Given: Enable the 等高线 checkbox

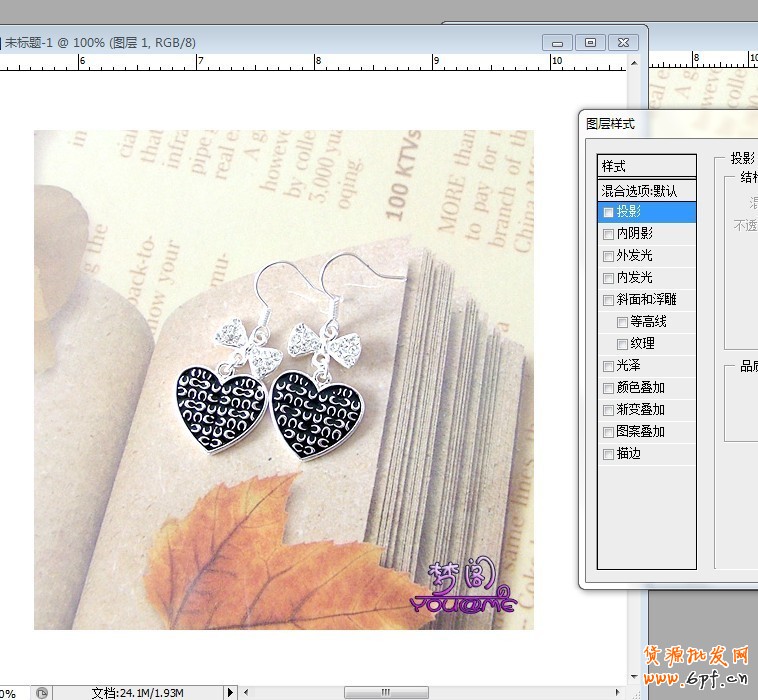Looking at the screenshot, I should (x=622, y=322).
